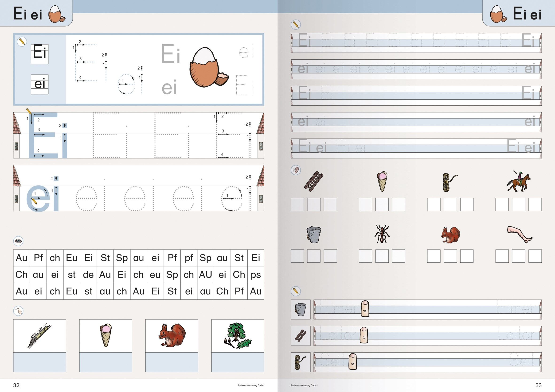Click the pencil icon above the bucket row
The image size is (555, 392).
(x=295, y=291)
